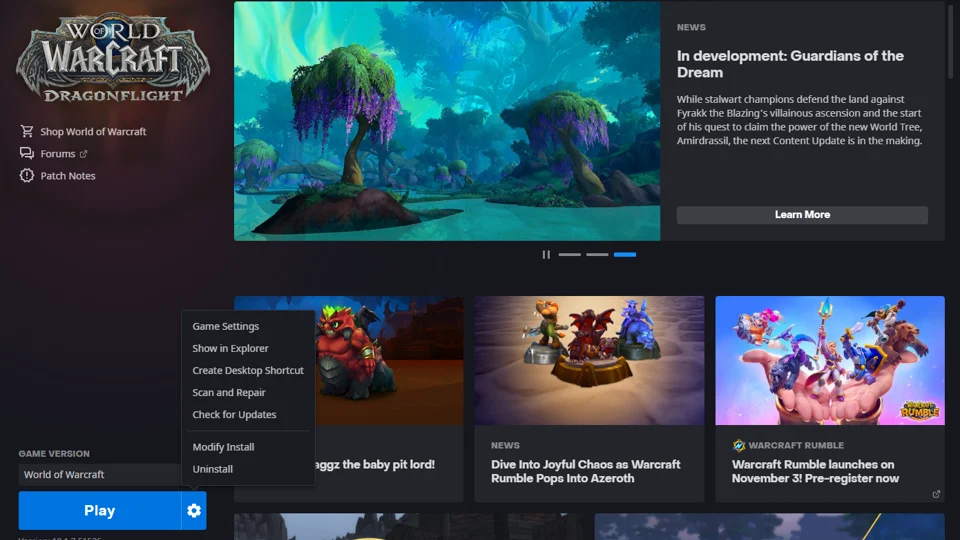Select the active third carousel slide indicator
Screen dimensions: 960x540
click(625, 254)
